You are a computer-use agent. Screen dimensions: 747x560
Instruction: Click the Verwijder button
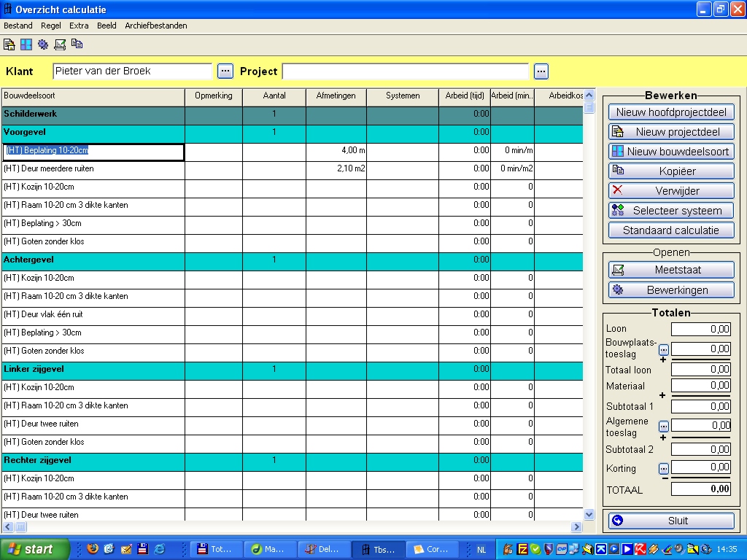tap(671, 191)
